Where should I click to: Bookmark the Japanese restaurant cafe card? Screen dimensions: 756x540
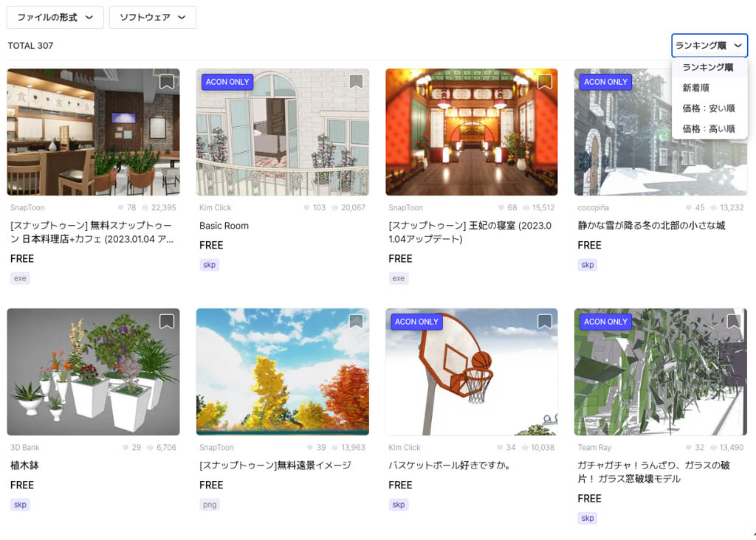click(167, 82)
